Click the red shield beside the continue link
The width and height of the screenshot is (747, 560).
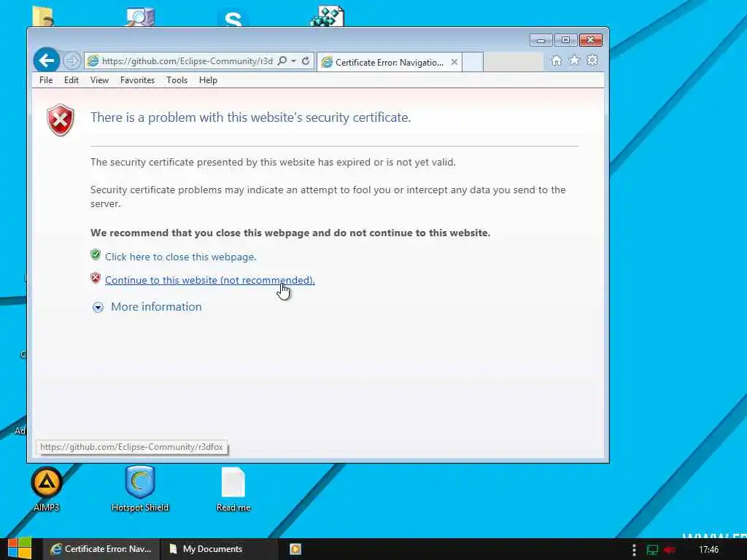[96, 278]
